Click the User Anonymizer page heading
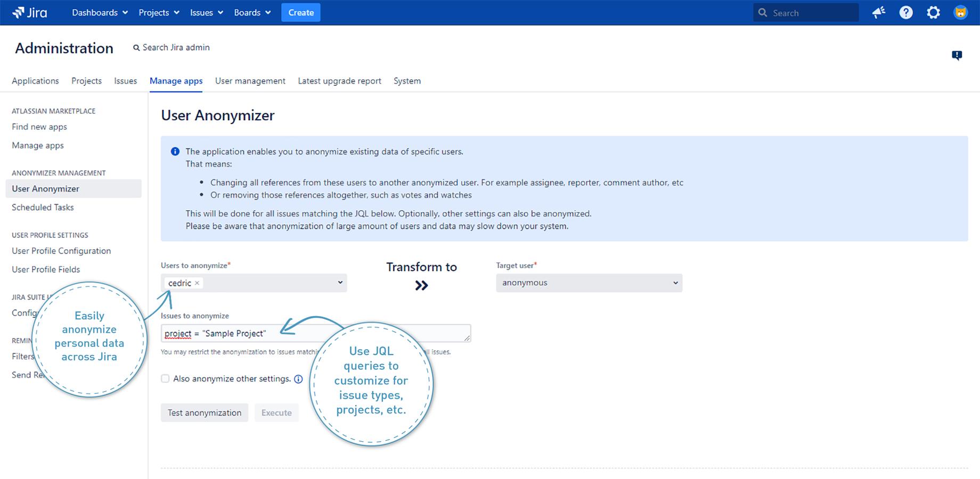Screen dimensions: 980x479 point(218,115)
